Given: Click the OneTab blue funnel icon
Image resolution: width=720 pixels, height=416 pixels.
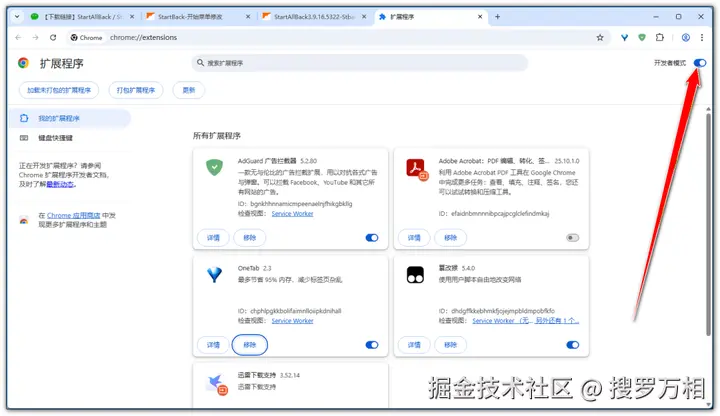Looking at the screenshot, I should (x=214, y=275).
